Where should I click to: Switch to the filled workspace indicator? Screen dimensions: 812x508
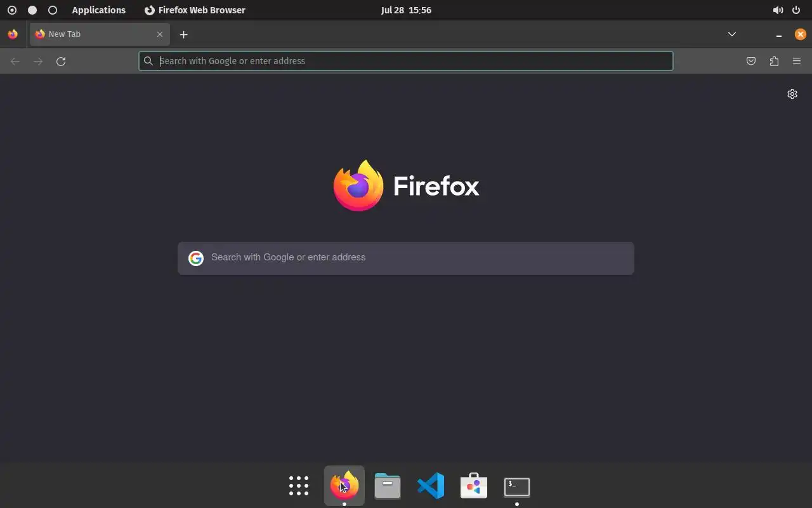32,10
